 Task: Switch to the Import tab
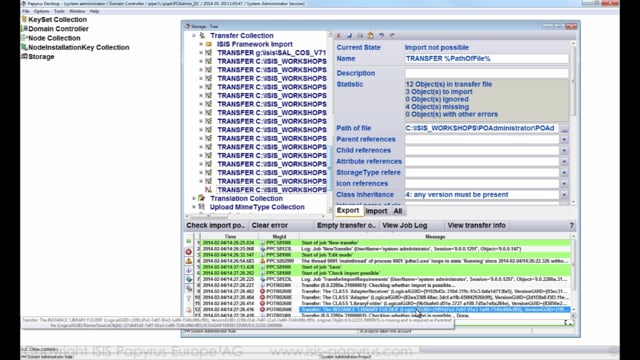[376, 211]
